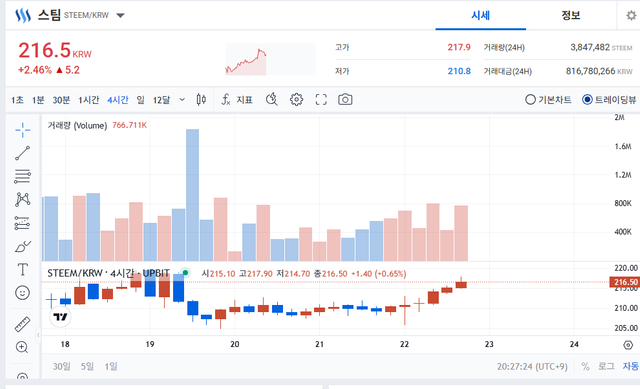Toggle 로그 logarithmic scale
The image size is (640, 389).
(606, 367)
